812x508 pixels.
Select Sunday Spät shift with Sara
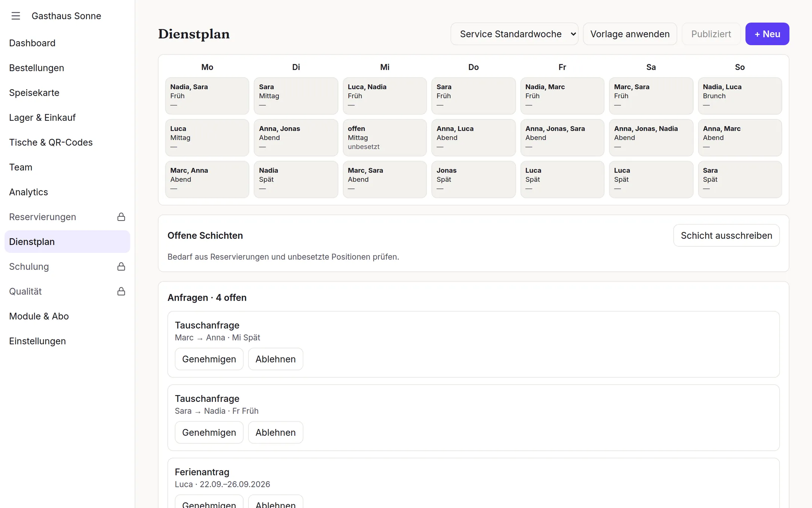[x=740, y=179]
